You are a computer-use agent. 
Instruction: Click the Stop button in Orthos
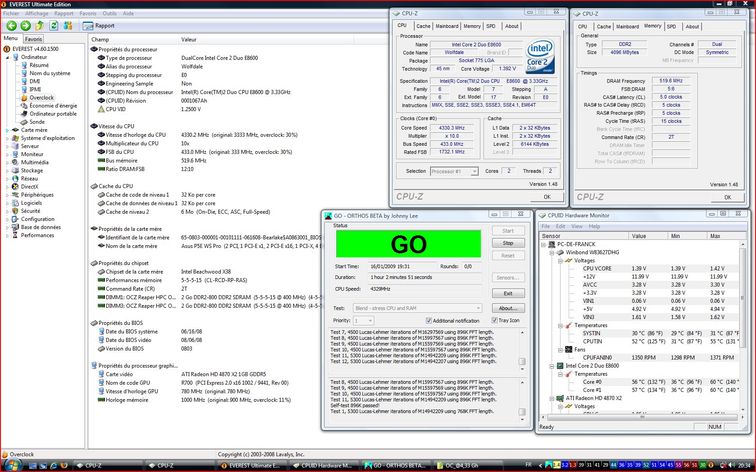tap(508, 243)
